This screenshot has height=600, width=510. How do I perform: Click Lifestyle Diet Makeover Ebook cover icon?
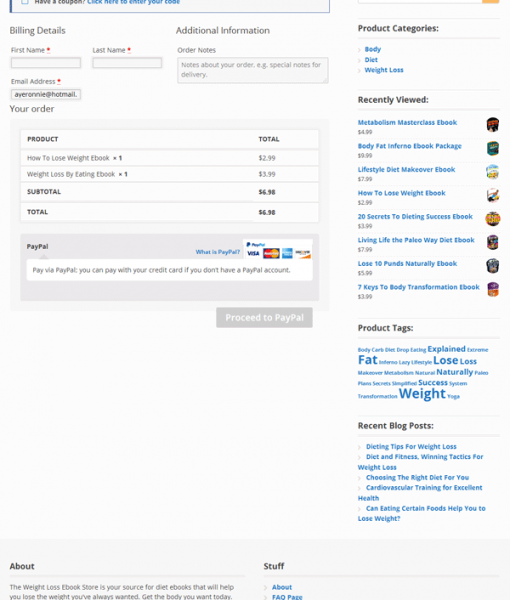493,172
